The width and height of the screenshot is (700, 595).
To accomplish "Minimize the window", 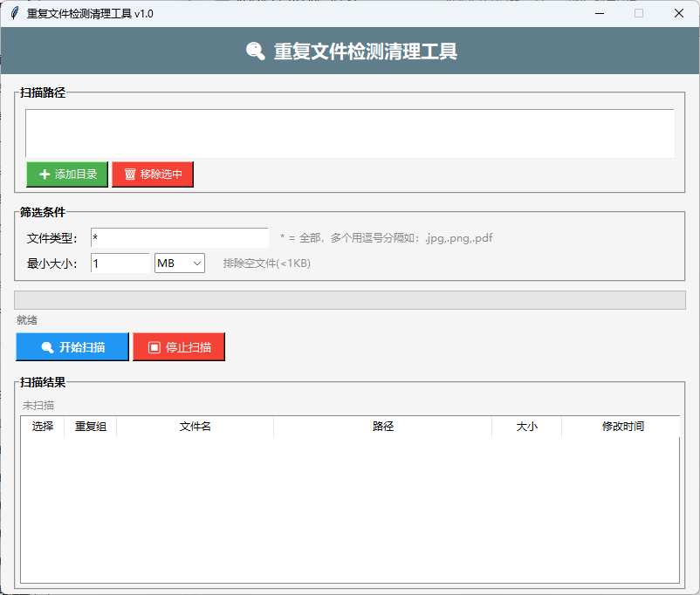I will (600, 13).
